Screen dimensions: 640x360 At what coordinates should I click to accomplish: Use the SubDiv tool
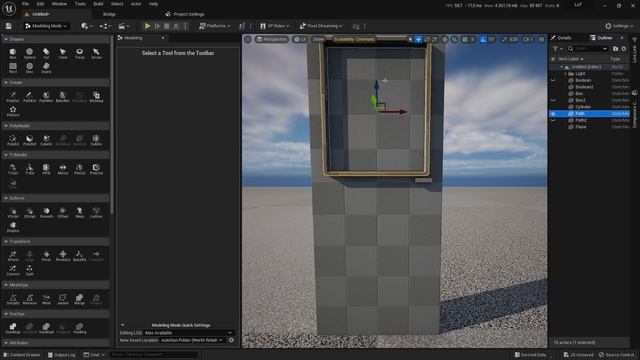click(96, 140)
